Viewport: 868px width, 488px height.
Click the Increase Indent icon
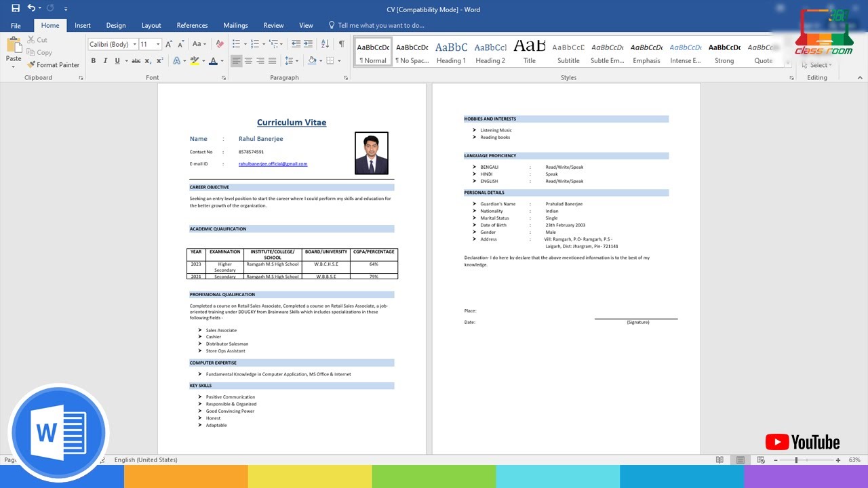309,44
